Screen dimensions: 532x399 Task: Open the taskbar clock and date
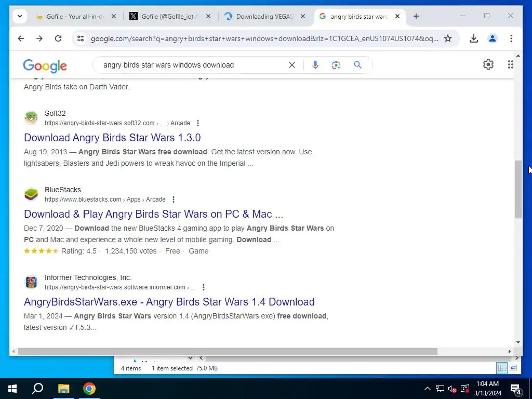[x=487, y=389]
